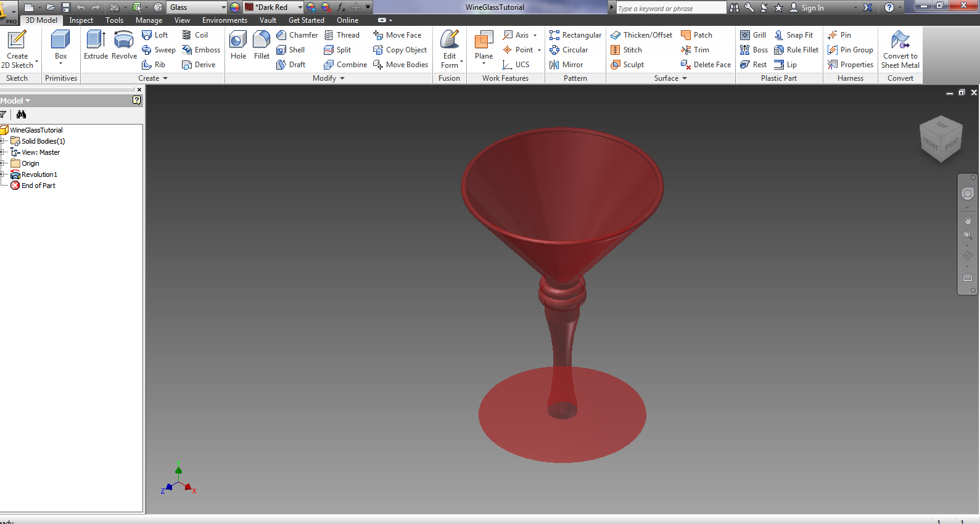The image size is (980, 524).
Task: Click the keyword search field
Action: pyautogui.click(x=670, y=8)
